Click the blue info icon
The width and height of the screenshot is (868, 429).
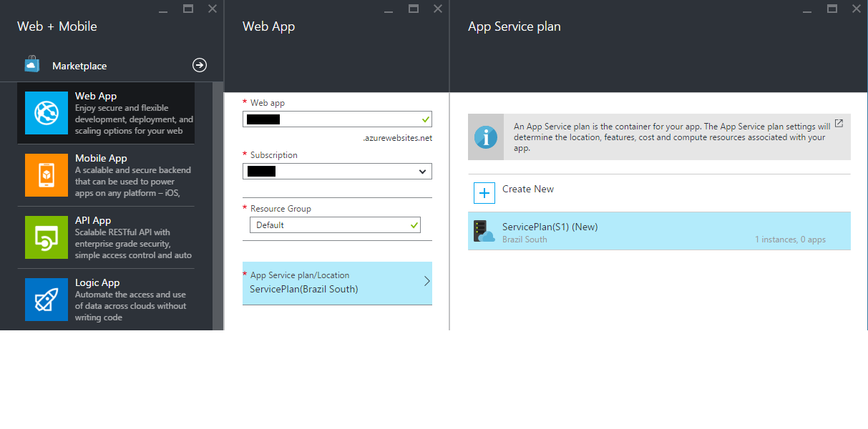486,137
